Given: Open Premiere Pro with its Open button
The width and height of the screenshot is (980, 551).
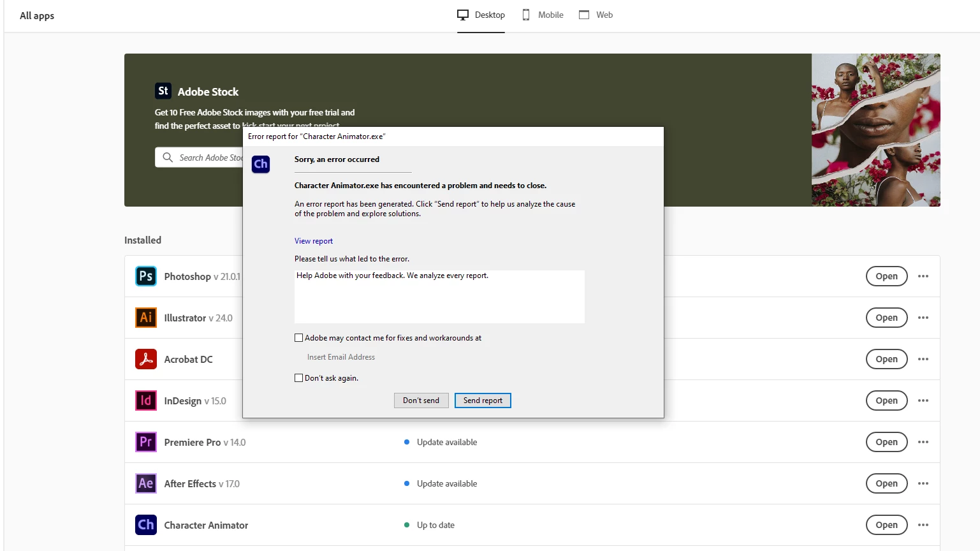Looking at the screenshot, I should click(x=886, y=442).
